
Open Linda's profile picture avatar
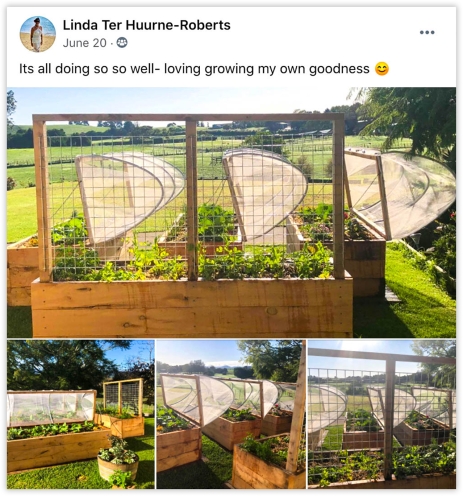(x=38, y=34)
